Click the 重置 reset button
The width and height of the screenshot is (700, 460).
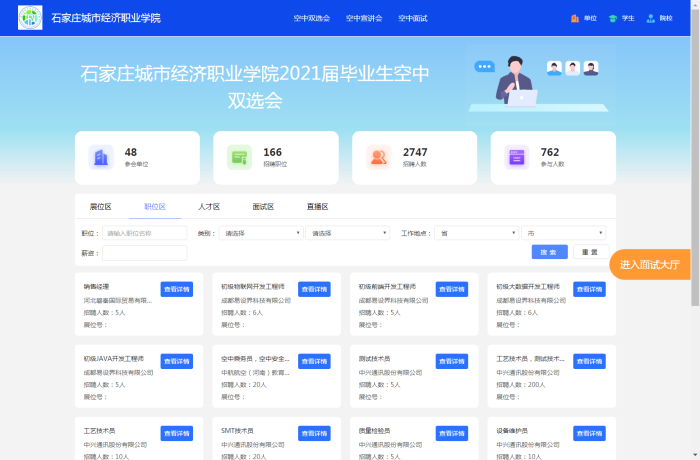[591, 252]
